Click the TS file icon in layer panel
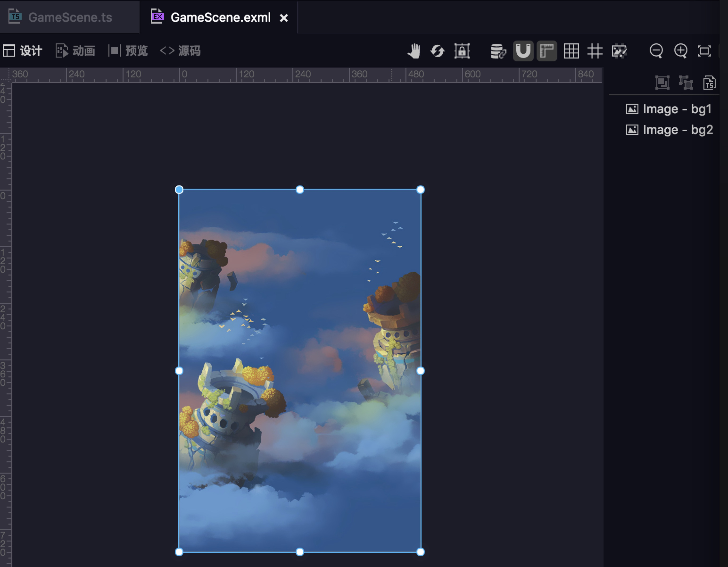 tap(709, 82)
